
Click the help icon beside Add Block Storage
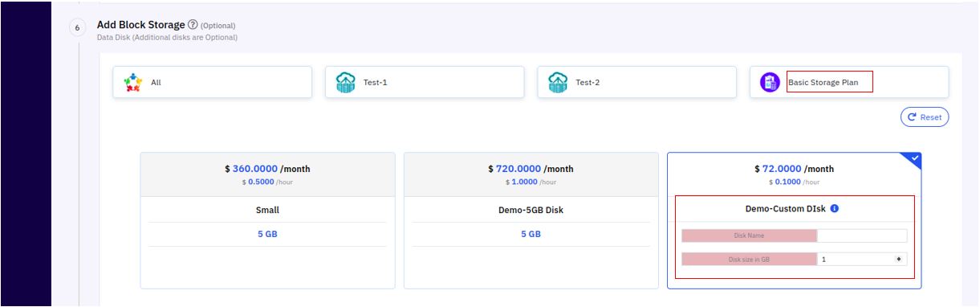(x=193, y=25)
